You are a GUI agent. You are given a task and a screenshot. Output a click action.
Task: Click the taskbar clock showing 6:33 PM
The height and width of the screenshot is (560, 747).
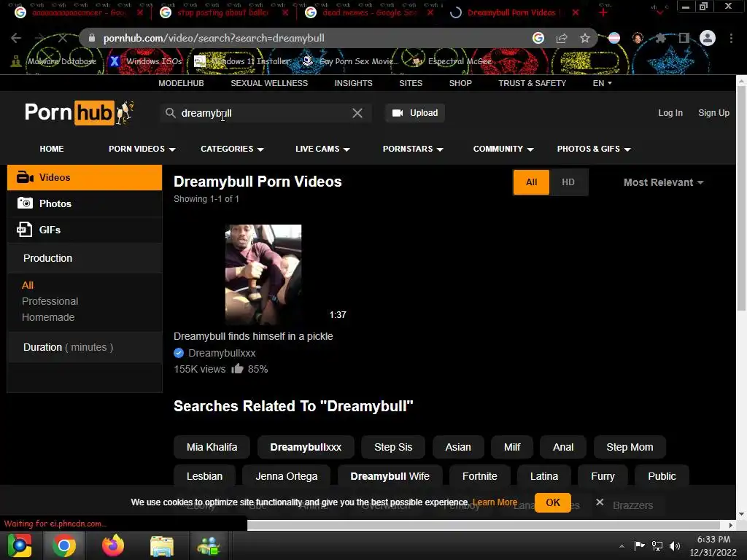click(x=713, y=545)
